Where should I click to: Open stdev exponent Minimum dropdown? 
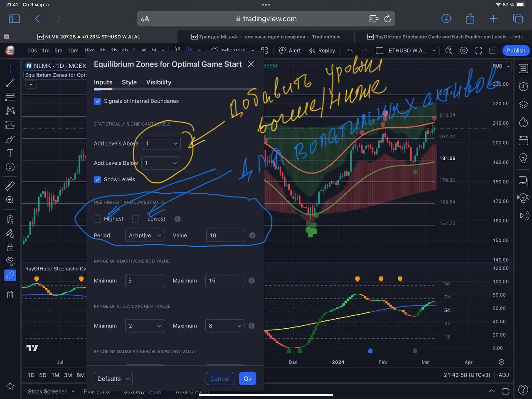(x=145, y=326)
